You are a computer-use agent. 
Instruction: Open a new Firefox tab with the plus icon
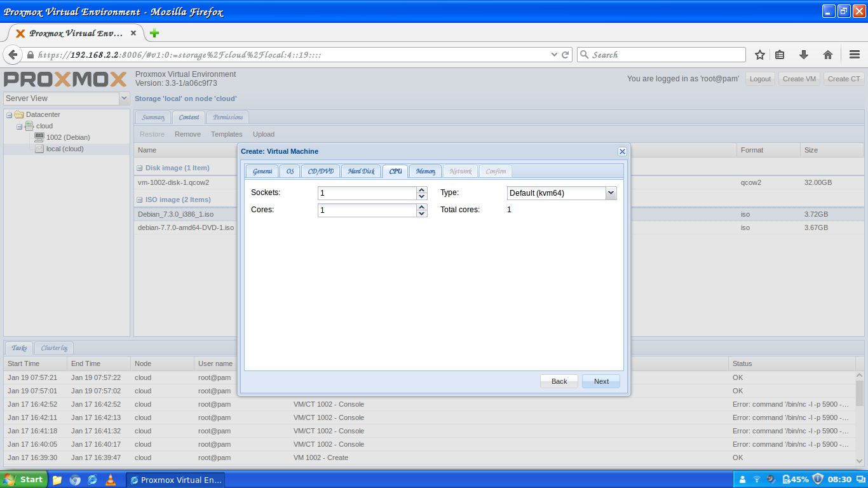154,33
